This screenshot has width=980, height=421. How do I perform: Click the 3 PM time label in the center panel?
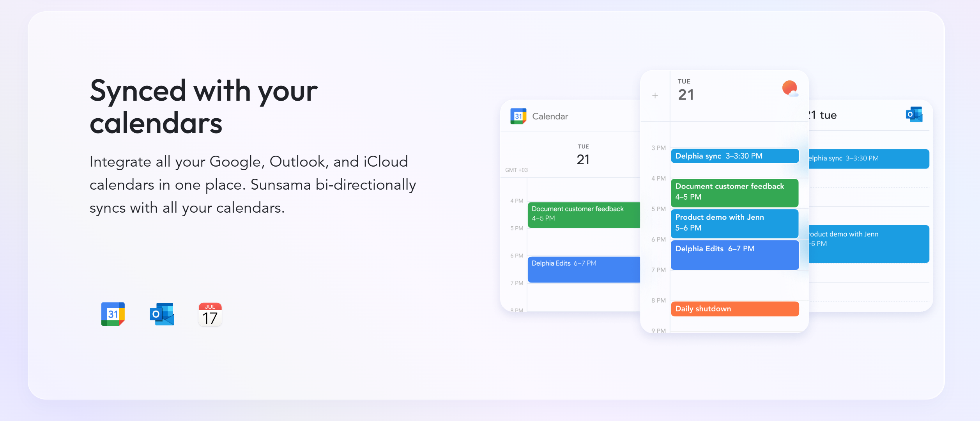658,148
